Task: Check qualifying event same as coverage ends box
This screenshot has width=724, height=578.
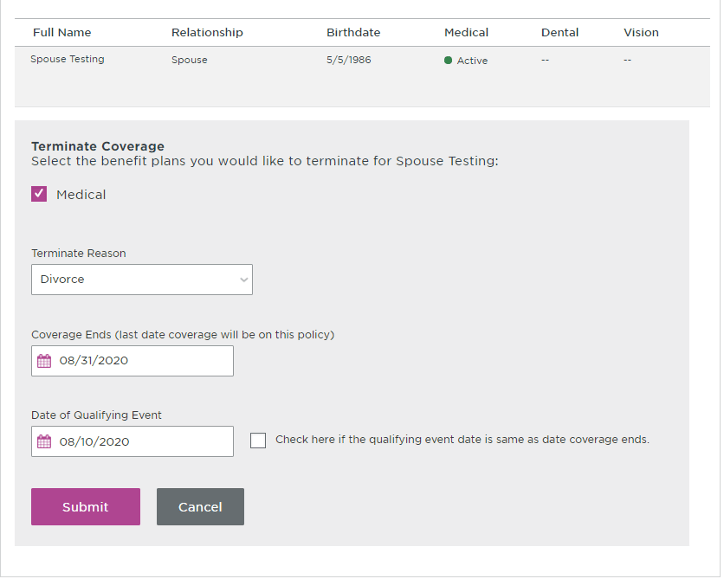Action: coord(258,440)
